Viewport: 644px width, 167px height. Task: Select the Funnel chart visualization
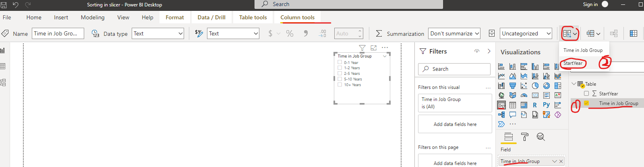[513, 86]
